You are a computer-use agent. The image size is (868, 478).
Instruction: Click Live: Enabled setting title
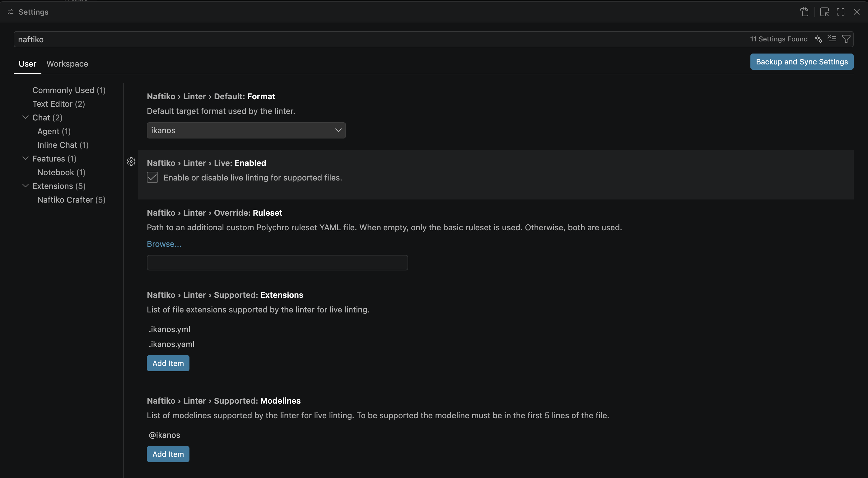tap(207, 163)
